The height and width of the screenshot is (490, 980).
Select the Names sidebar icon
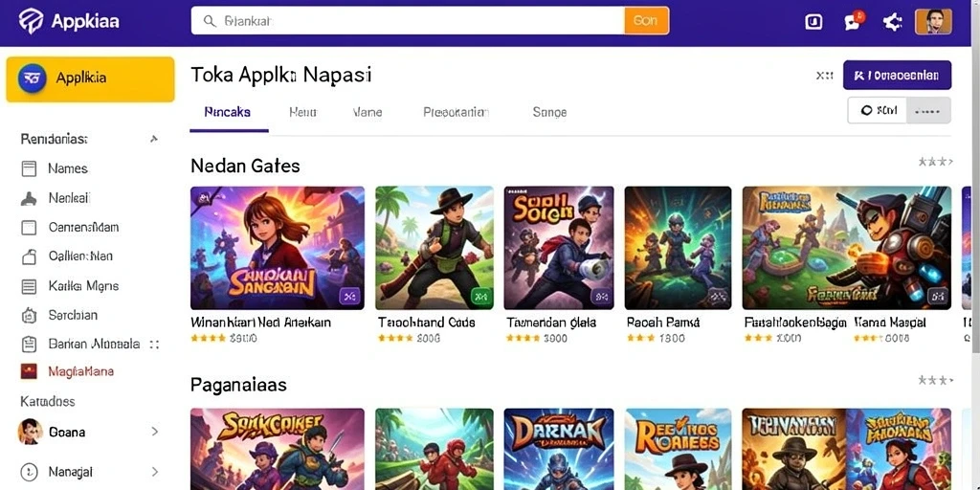pyautogui.click(x=29, y=168)
